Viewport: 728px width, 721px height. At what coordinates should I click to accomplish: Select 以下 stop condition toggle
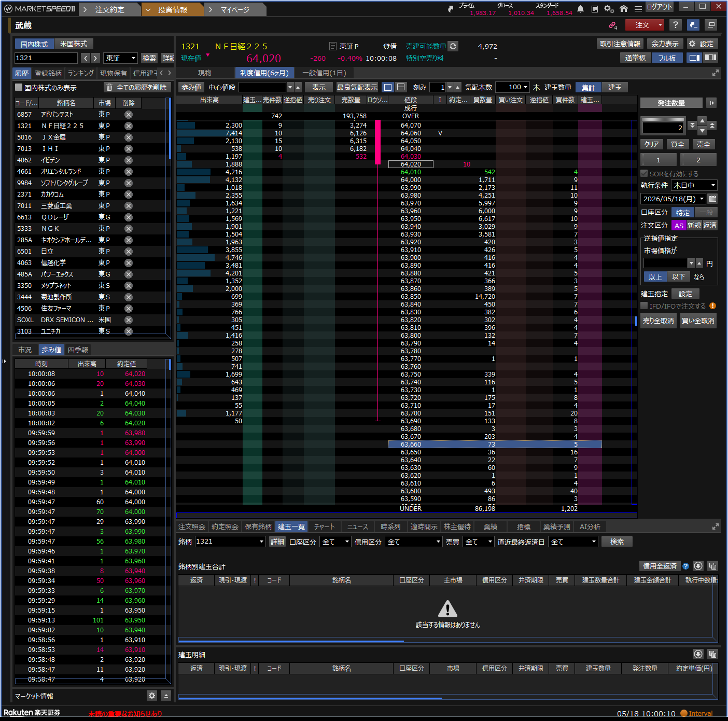pos(678,277)
